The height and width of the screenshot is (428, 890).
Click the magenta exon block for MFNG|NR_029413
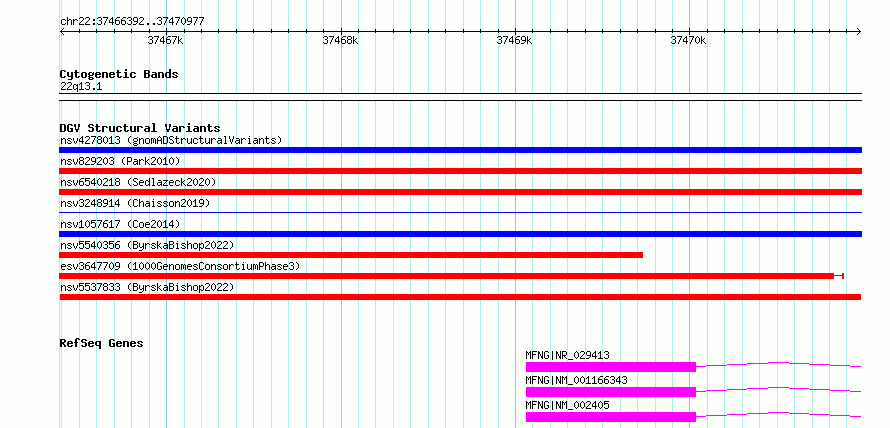pyautogui.click(x=611, y=367)
